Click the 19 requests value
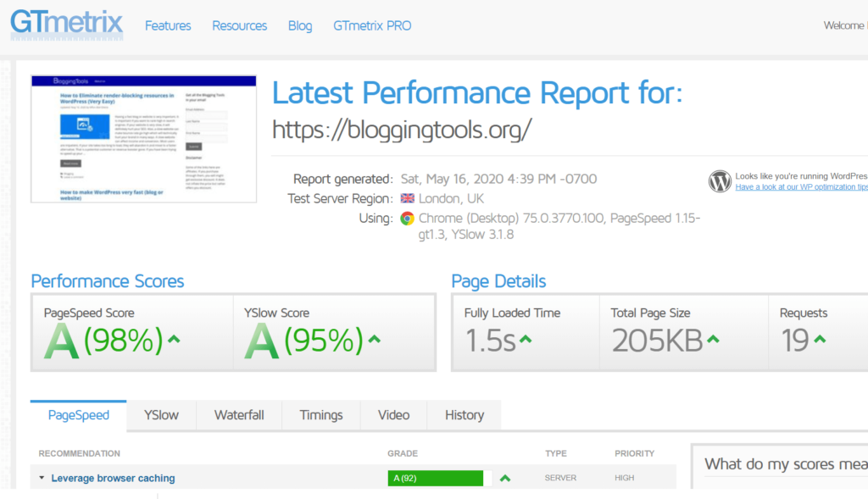This screenshot has width=868, height=499. [x=795, y=341]
